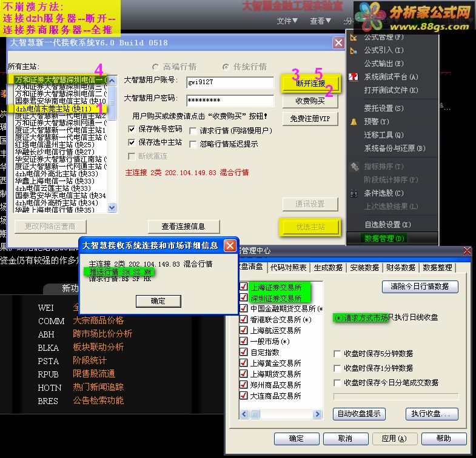Uncheck 郑州商品交易所 checkbox
Viewport: 476px width, 458px height.
(x=244, y=385)
